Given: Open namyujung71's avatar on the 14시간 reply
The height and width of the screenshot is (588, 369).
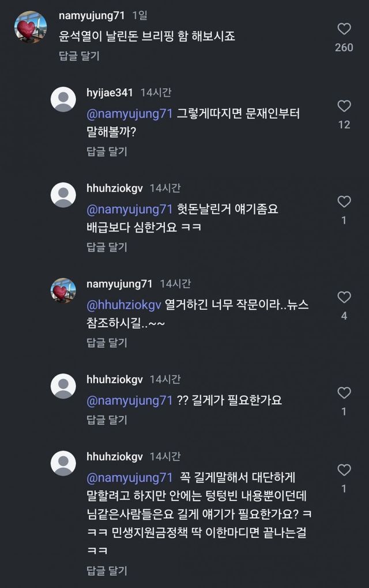Looking at the screenshot, I should coord(63,290).
